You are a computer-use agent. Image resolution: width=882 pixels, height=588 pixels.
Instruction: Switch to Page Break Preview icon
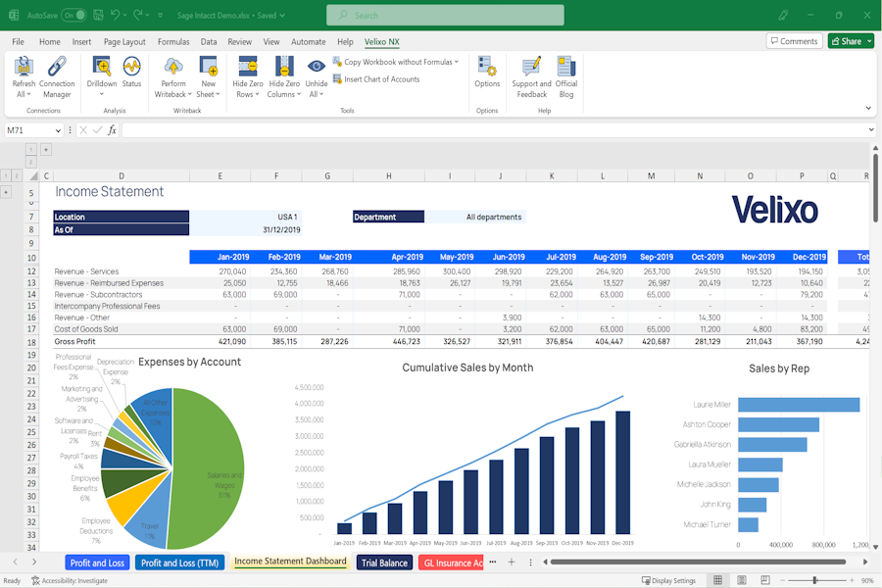(x=765, y=580)
